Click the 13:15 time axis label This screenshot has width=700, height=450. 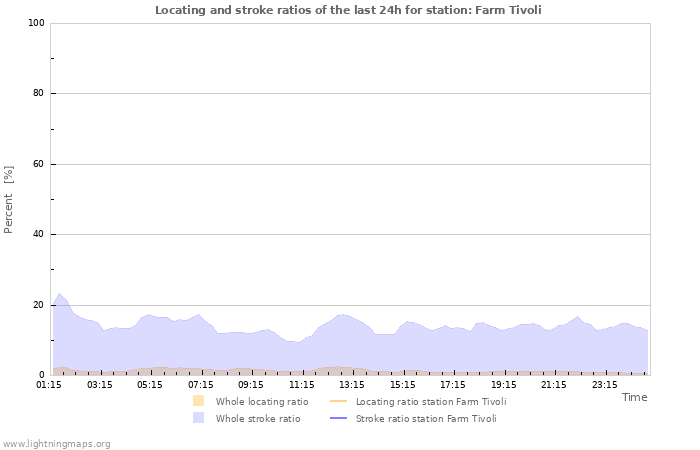[x=352, y=384]
